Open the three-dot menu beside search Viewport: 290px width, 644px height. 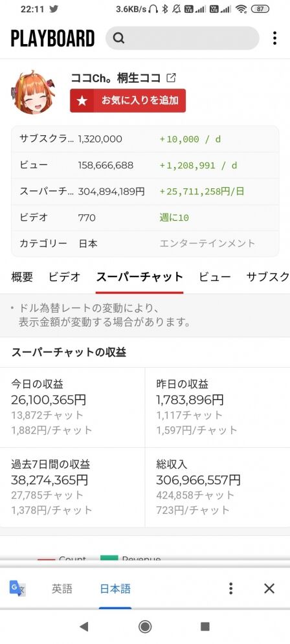point(275,38)
